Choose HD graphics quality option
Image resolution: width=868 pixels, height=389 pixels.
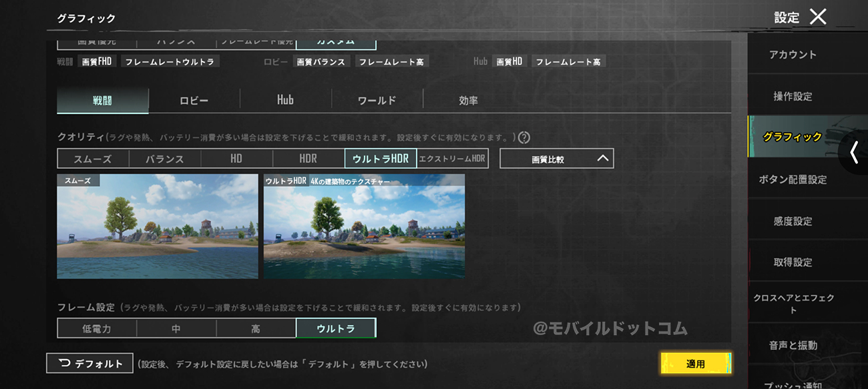tap(236, 159)
